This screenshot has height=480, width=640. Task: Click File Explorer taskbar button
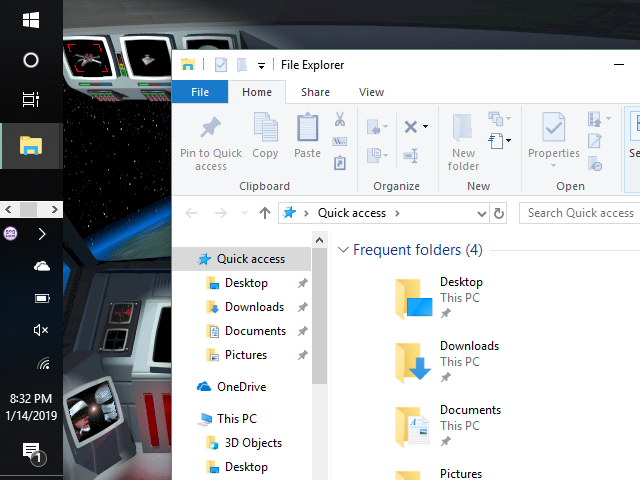[31, 146]
